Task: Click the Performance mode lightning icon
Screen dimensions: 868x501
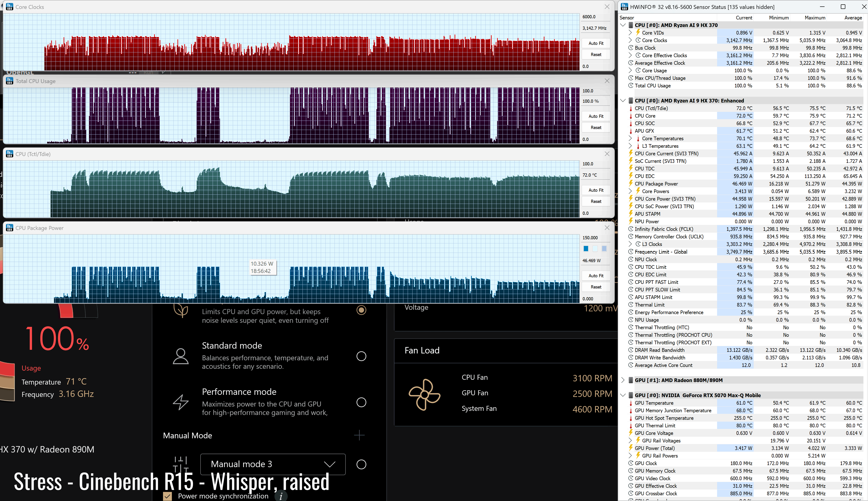Action: (x=181, y=402)
